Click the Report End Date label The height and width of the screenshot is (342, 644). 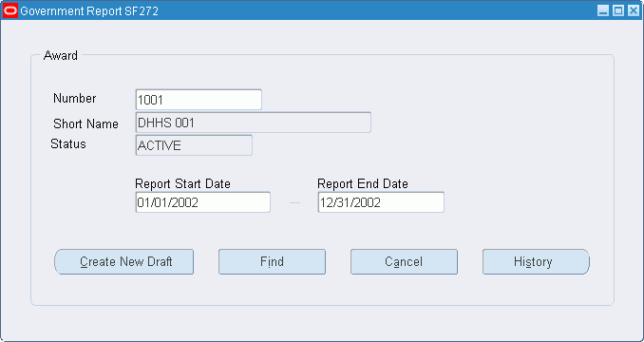[x=363, y=183]
